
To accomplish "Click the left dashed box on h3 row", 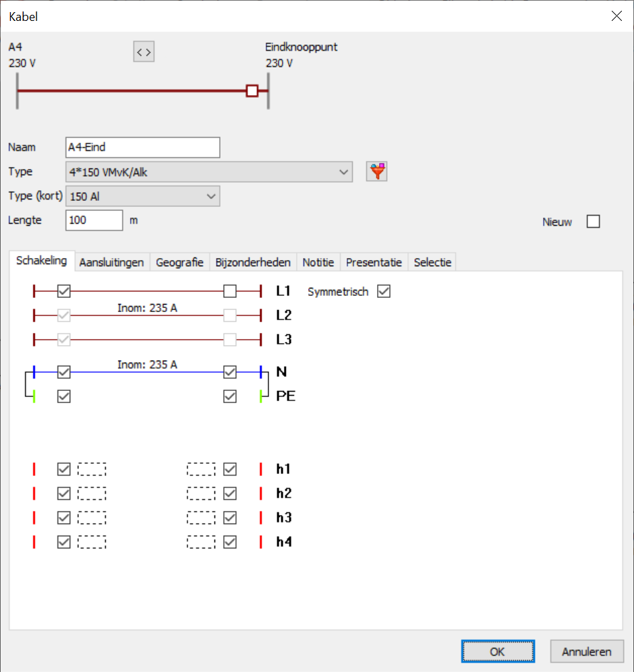I will 92,518.
